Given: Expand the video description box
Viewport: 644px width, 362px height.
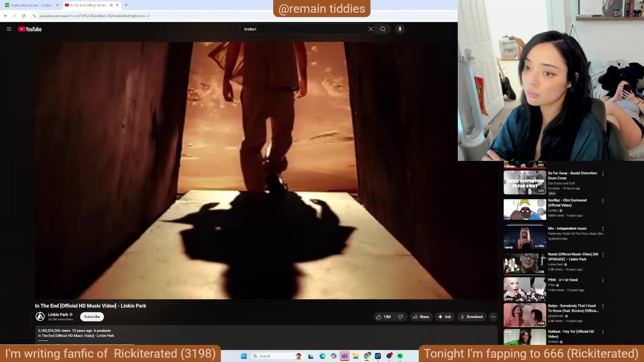Looking at the screenshot, I should coord(266,335).
